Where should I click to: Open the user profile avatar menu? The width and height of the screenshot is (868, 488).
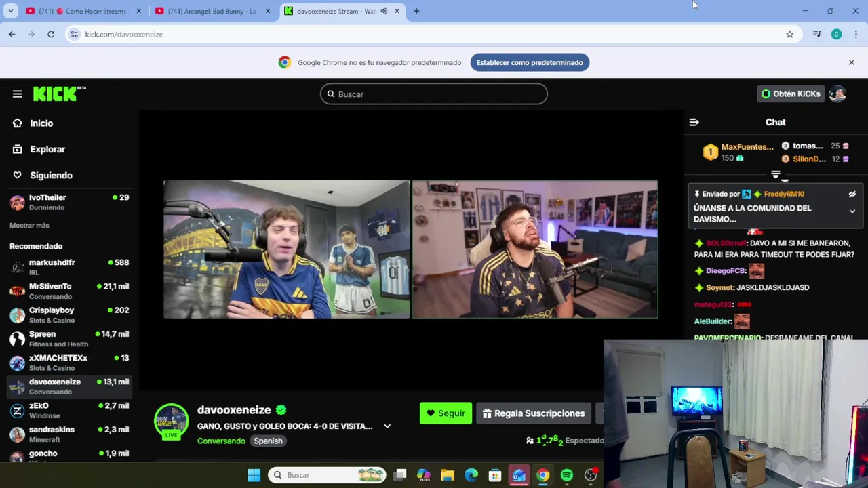(x=837, y=94)
